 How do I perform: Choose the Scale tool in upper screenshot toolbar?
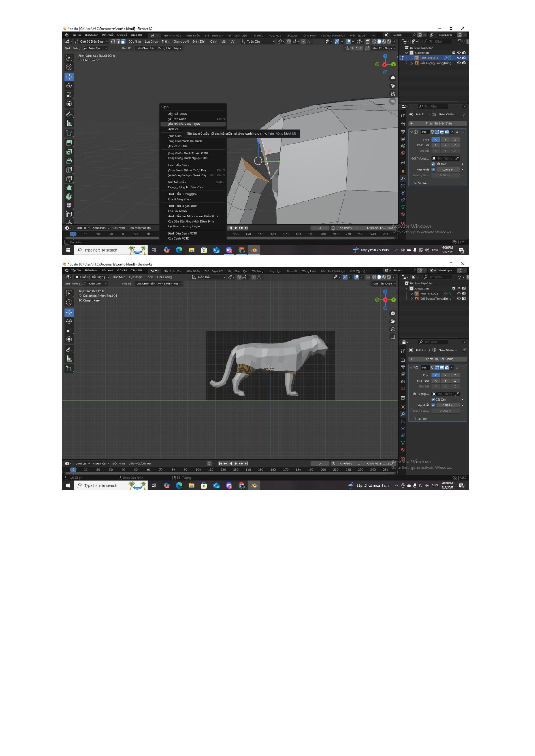(x=69, y=95)
